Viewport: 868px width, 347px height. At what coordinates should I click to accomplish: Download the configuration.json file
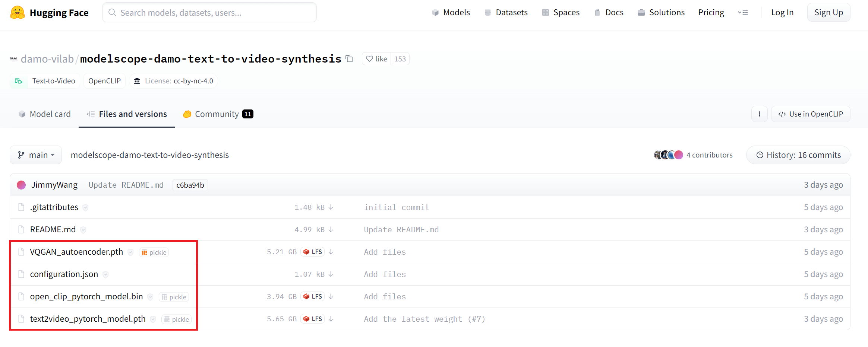331,274
